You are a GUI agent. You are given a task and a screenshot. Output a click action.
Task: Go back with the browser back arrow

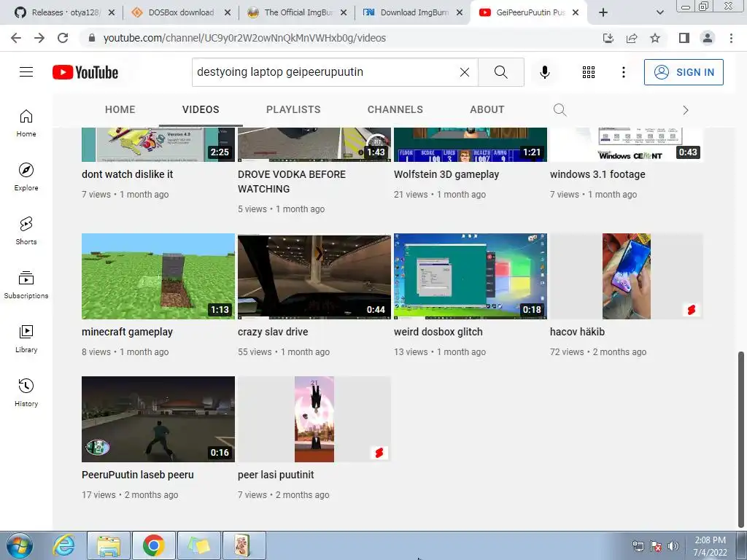16,38
